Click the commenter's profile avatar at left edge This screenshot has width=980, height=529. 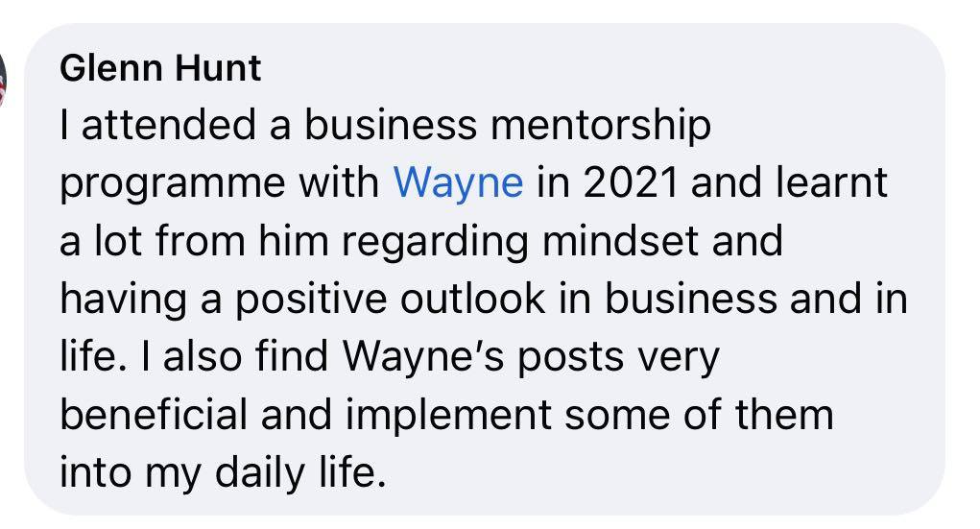click(3, 80)
